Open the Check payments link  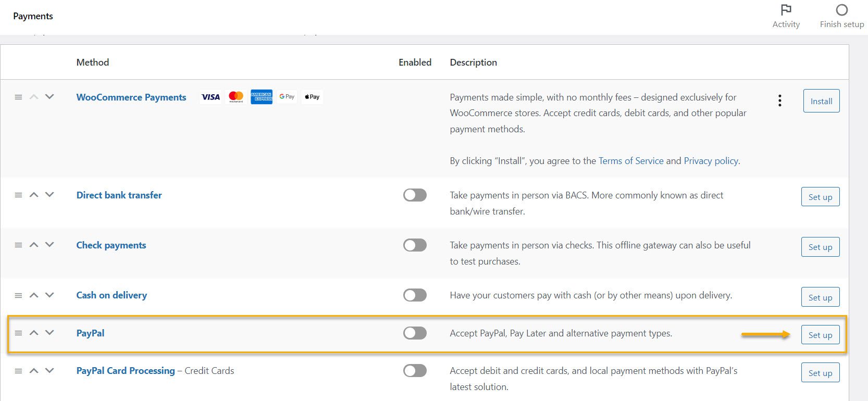click(111, 245)
